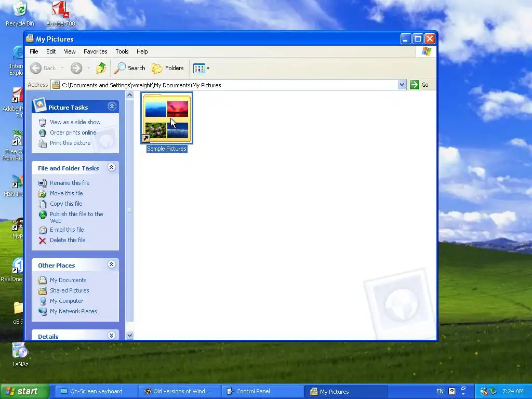Collapse the Picture Tasks panel
This screenshot has height=399, width=532.
(x=112, y=107)
